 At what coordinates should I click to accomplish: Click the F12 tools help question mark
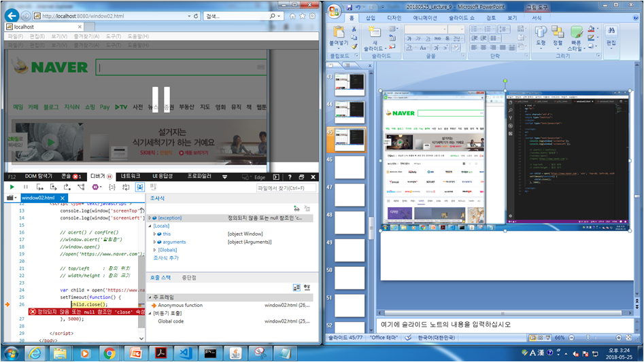tap(290, 177)
